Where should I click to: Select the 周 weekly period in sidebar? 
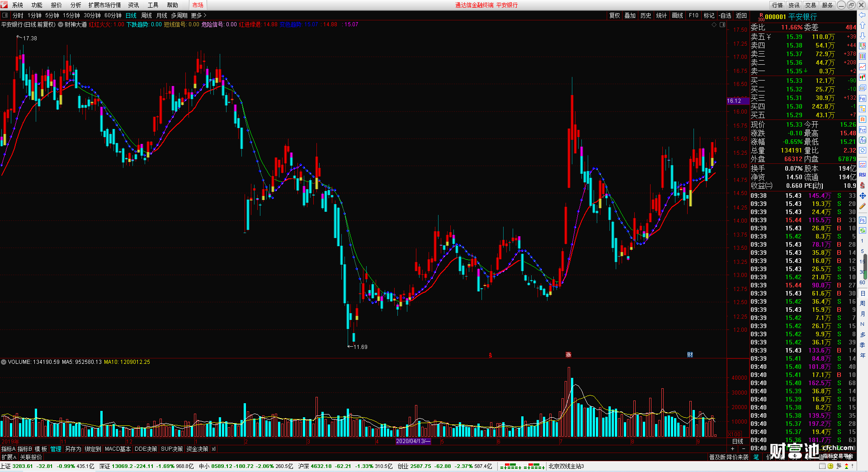pos(863,303)
